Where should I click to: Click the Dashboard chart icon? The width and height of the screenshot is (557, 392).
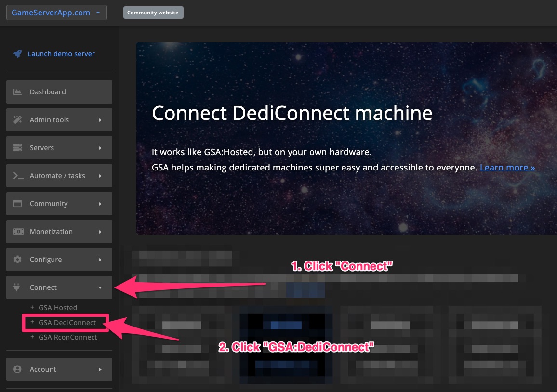point(17,91)
